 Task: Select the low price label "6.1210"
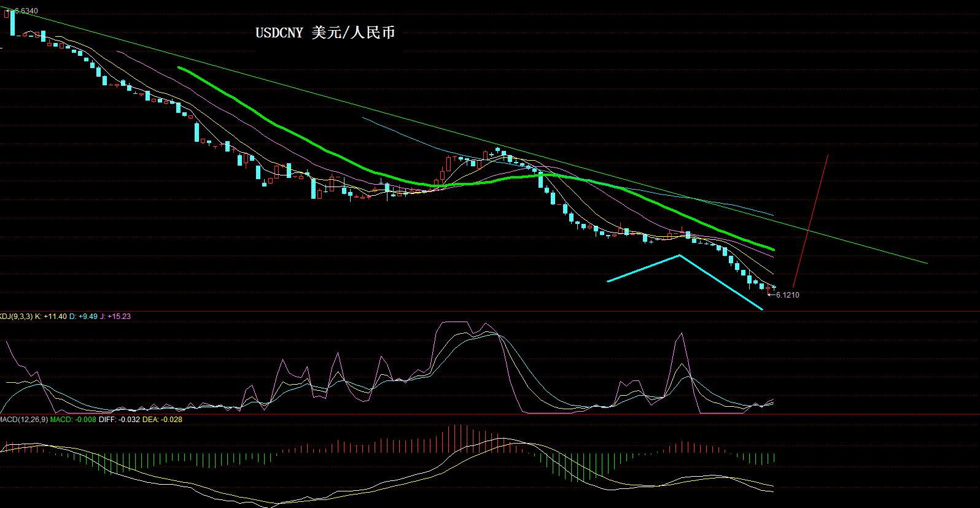tap(788, 295)
